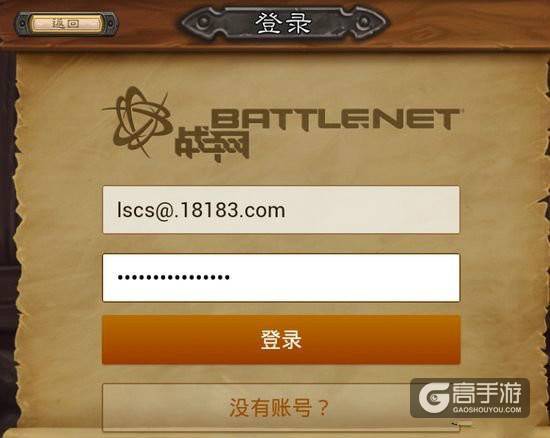Click the masked password dots
The height and width of the screenshot is (438, 550).
[x=174, y=277]
